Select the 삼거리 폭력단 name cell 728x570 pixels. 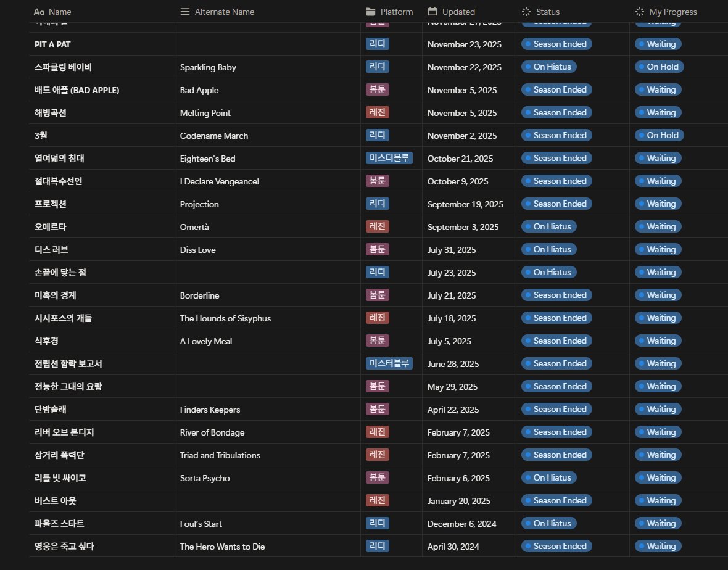point(59,455)
